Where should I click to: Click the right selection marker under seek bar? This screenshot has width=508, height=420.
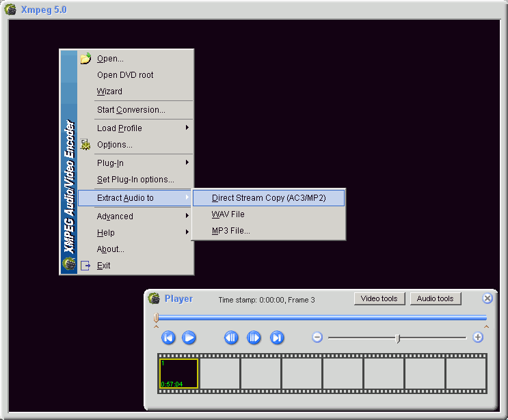tap(486, 326)
